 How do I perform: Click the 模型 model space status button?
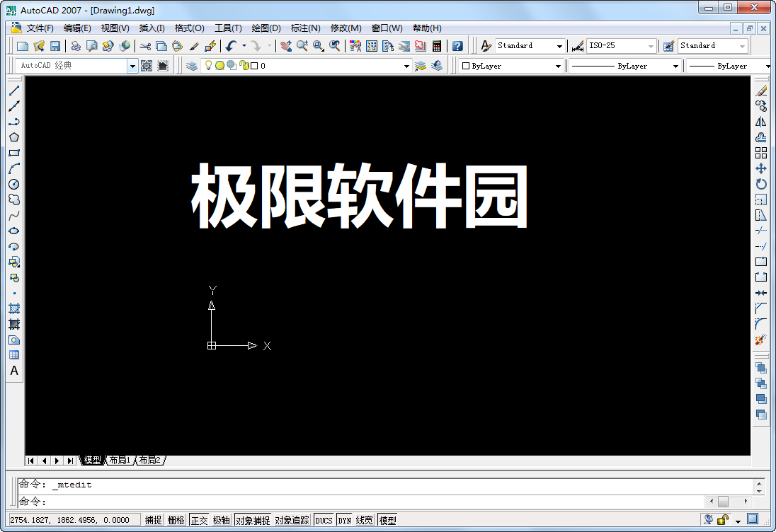pos(387,520)
